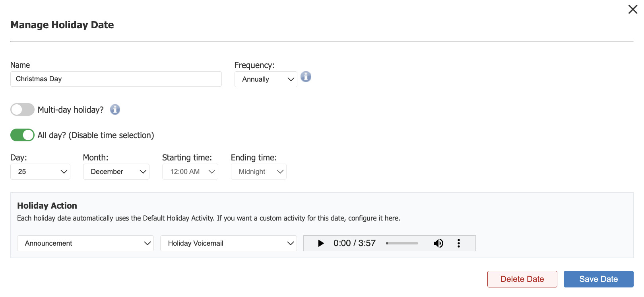The image size is (644, 297).
Task: Open the Ending time Midnight dropdown
Action: (x=258, y=172)
